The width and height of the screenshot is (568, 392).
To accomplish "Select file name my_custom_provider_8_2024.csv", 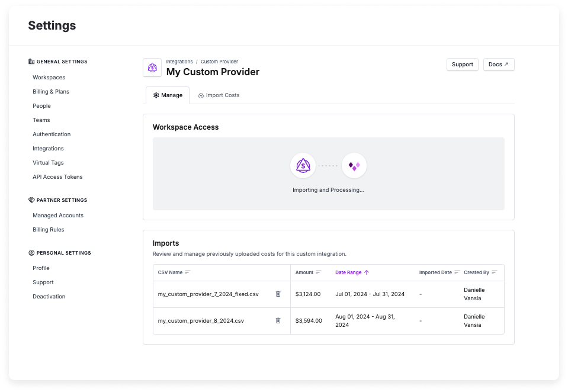I will [201, 321].
